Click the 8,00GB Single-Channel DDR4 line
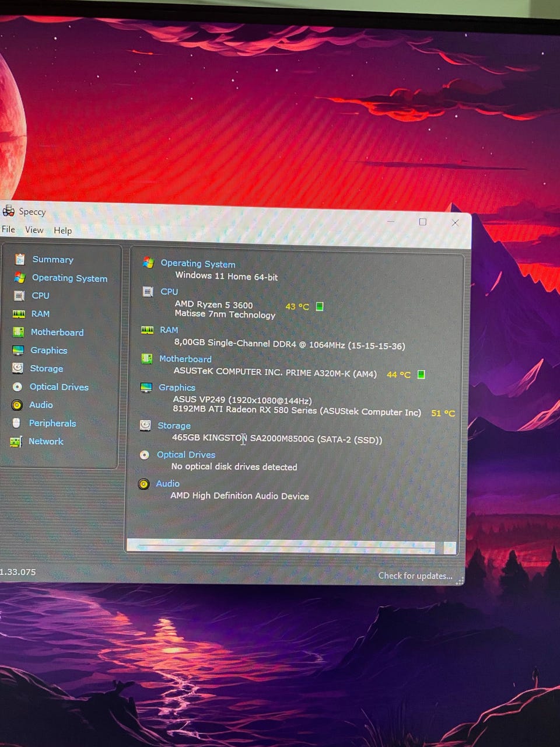This screenshot has width=560, height=747. (289, 344)
